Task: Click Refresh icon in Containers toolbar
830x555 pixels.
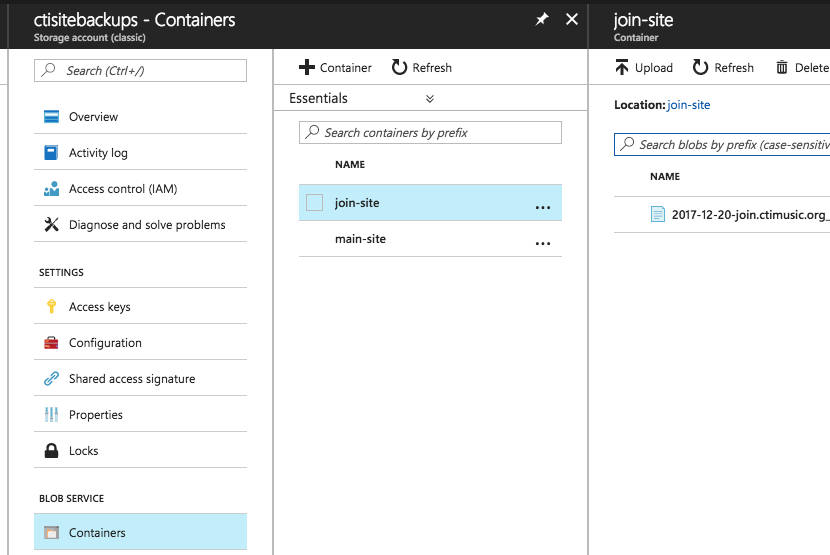Action: [x=399, y=67]
